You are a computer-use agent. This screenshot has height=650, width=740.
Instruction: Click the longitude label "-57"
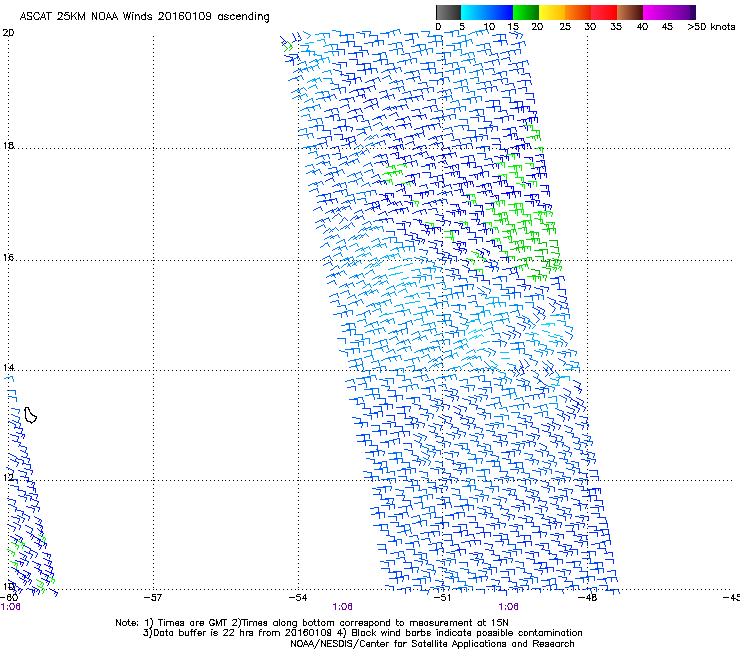point(153,598)
